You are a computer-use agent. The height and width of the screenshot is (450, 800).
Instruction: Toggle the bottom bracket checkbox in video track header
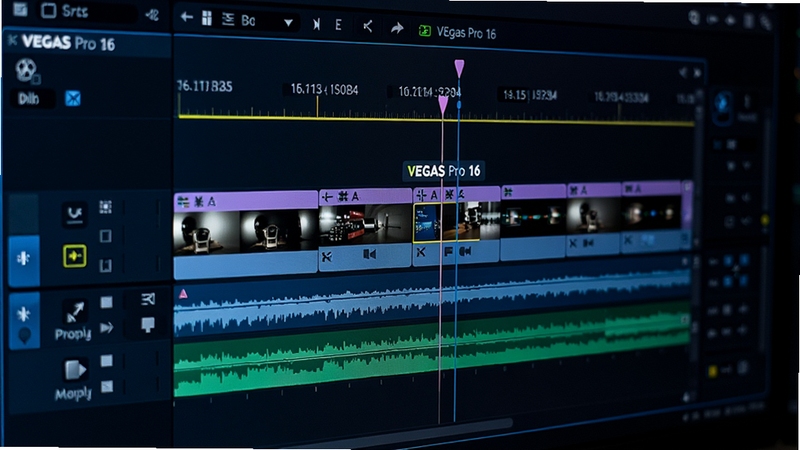pos(106,265)
